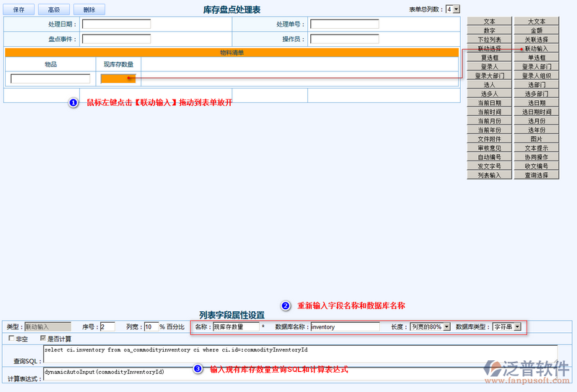Click the 选日期 field type button

click(537, 103)
